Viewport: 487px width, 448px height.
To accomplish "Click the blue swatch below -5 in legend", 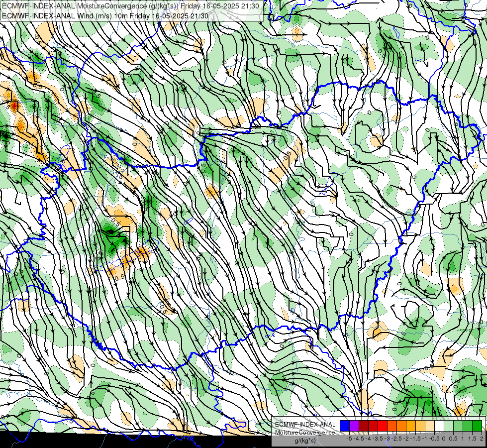I will [345, 426].
